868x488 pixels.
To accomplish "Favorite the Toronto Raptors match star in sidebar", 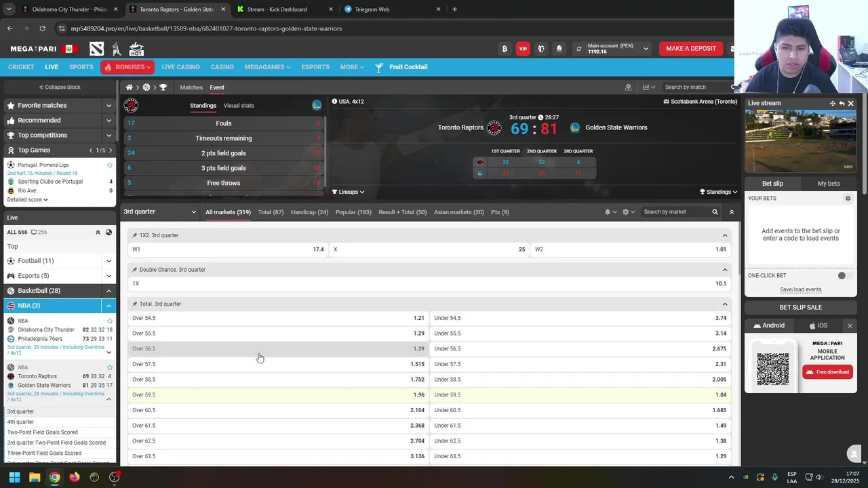I will tap(110, 367).
